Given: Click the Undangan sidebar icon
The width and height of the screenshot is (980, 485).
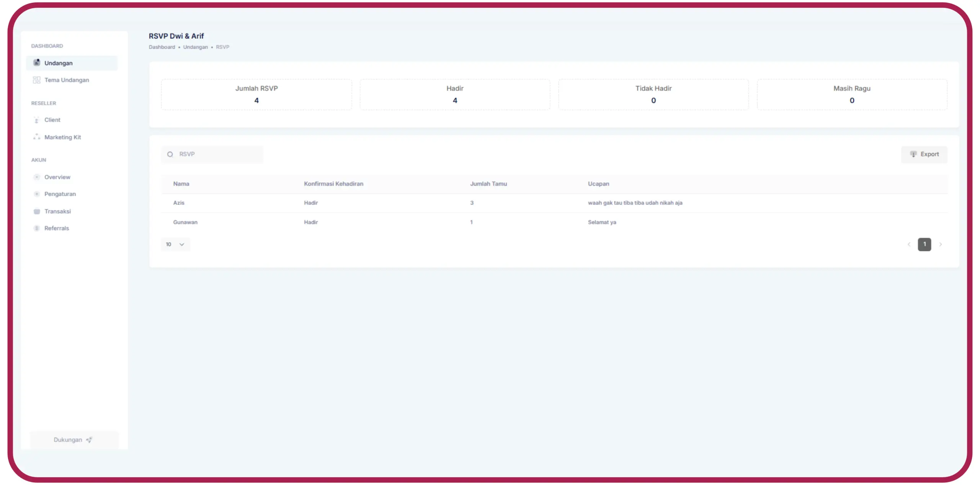Looking at the screenshot, I should click(x=37, y=62).
